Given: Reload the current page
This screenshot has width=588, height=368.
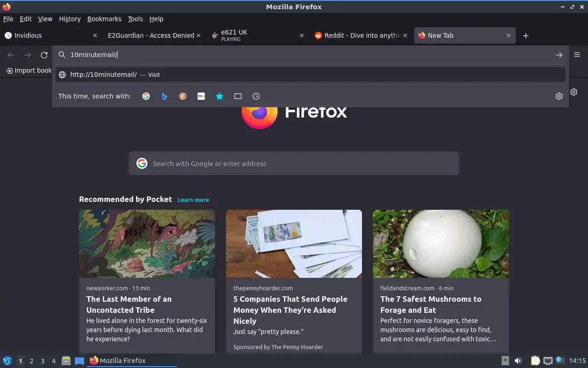Looking at the screenshot, I should pos(44,55).
